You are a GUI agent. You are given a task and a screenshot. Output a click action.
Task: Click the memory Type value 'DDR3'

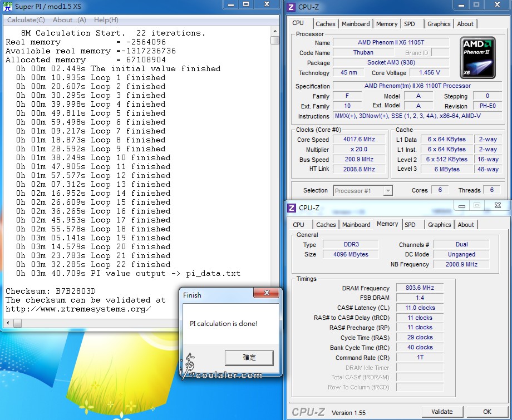tap(351, 244)
